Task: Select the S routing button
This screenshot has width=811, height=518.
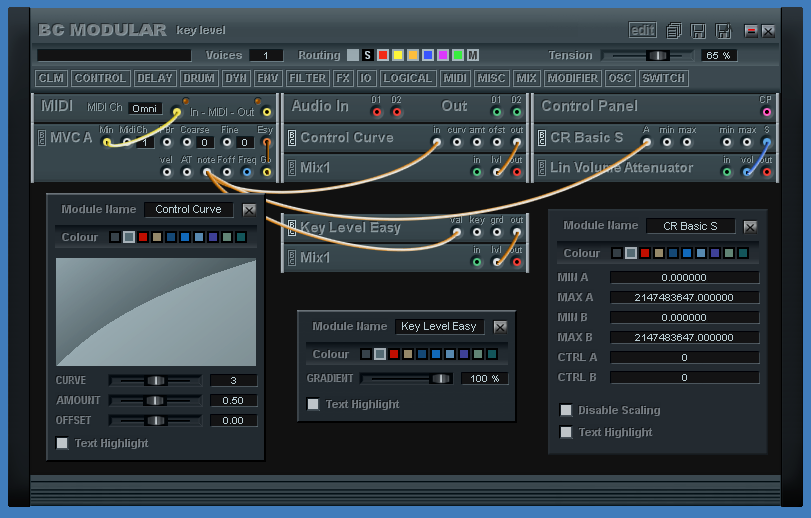Action: [368, 55]
